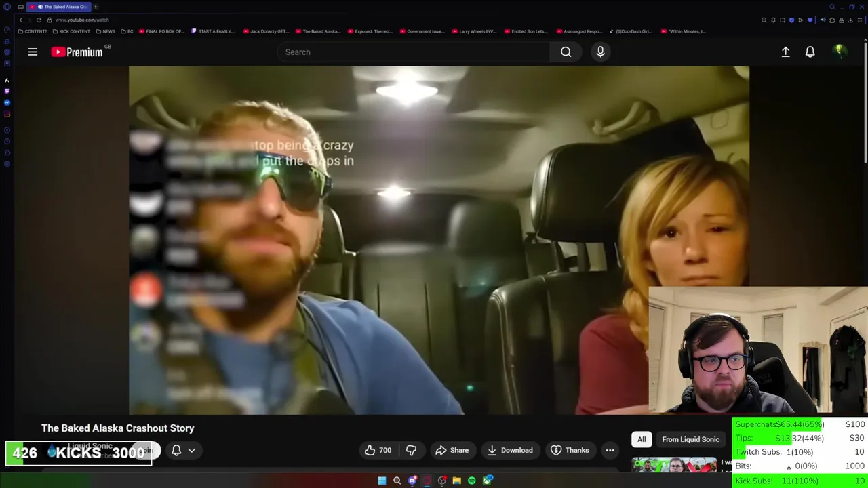
Task: Go forward in browser history
Action: 29,20
